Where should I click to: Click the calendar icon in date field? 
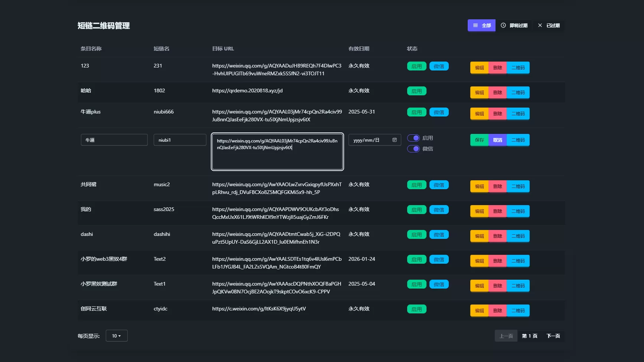pos(394,140)
